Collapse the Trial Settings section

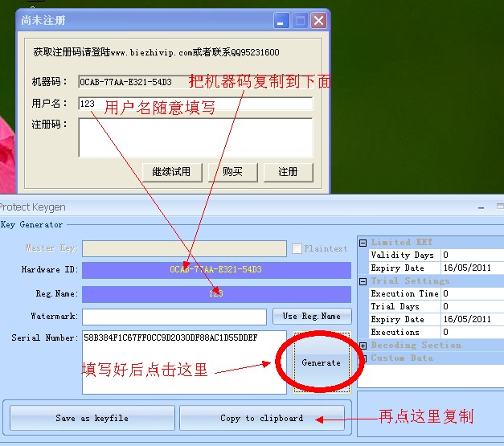(363, 281)
